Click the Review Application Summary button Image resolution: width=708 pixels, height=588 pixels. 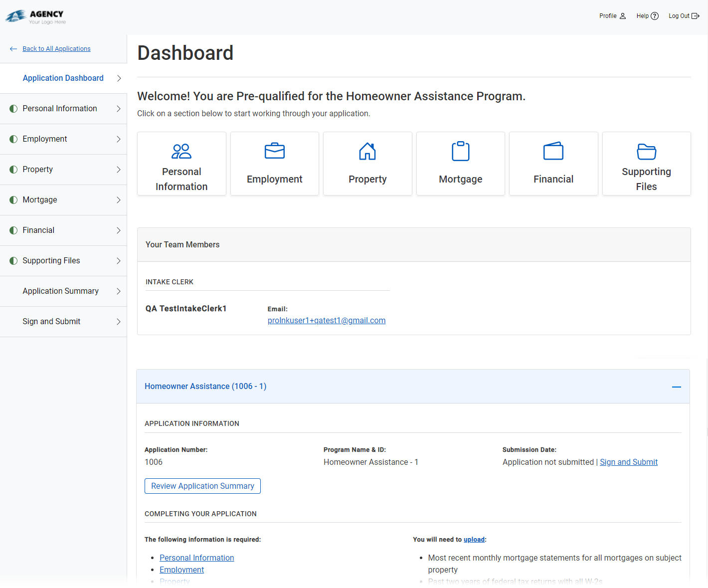[x=202, y=486]
